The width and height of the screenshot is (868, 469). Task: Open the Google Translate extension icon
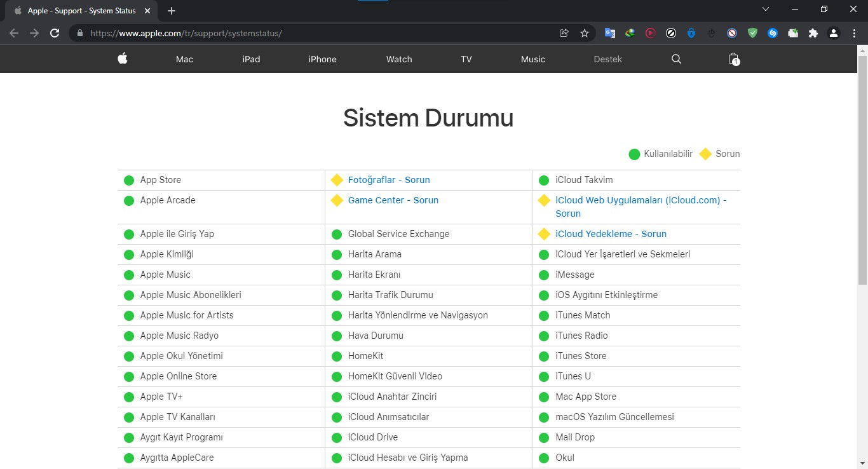[609, 33]
